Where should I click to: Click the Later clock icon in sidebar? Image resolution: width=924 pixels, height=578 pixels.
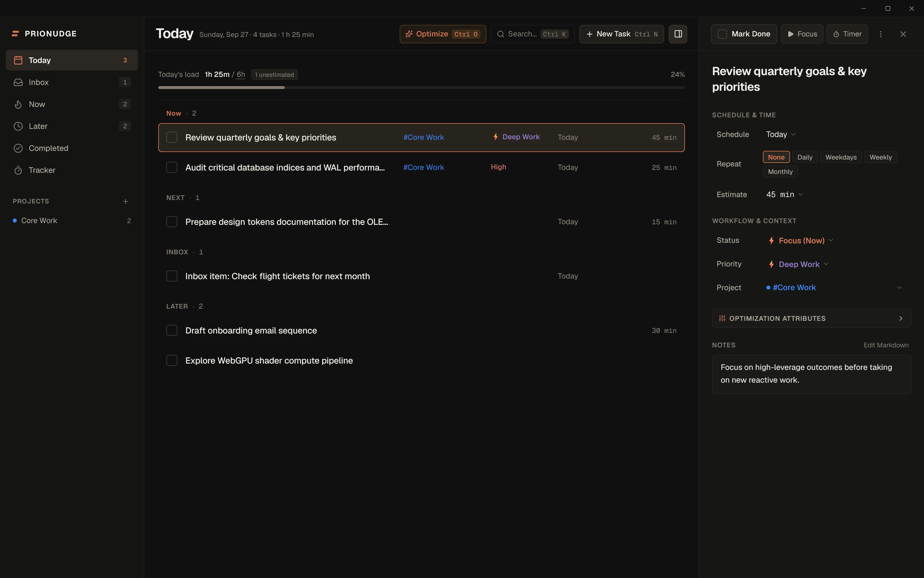point(18,126)
